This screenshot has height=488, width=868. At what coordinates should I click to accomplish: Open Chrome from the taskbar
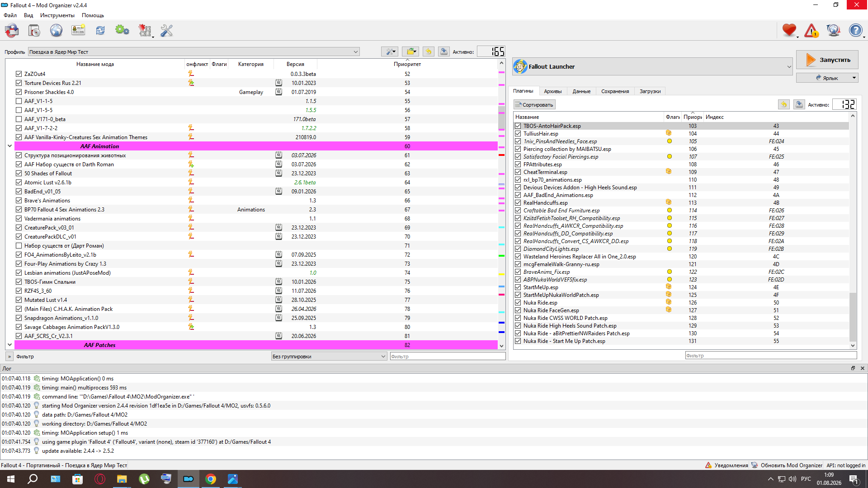coord(211,479)
